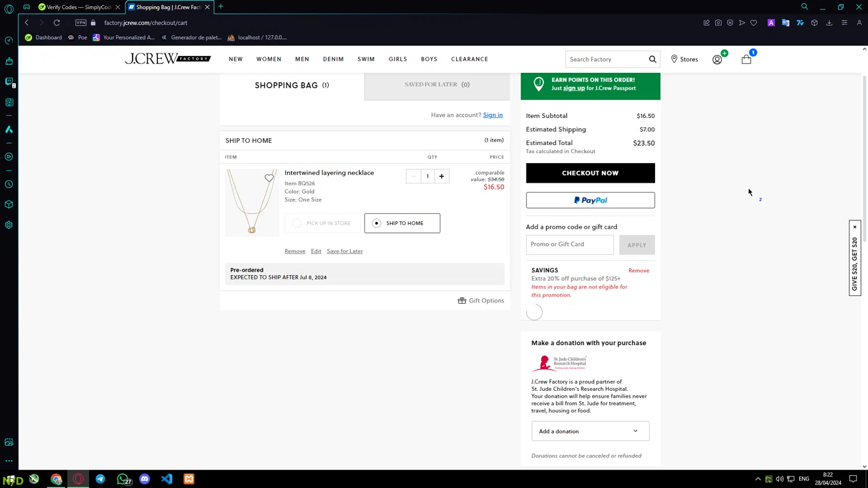Switch to Shopping Bag tab
The height and width of the screenshot is (488, 868).
click(x=292, y=86)
